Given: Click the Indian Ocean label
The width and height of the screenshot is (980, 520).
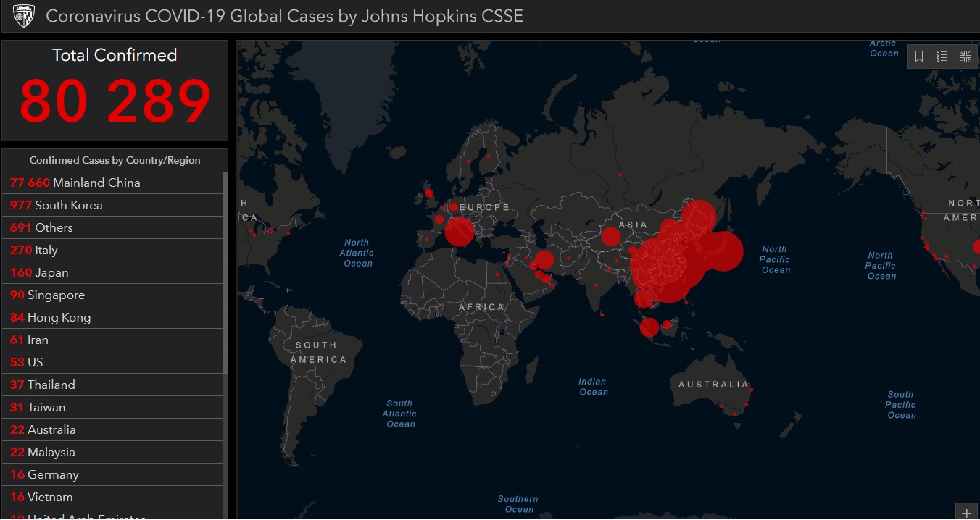Looking at the screenshot, I should click(593, 387).
